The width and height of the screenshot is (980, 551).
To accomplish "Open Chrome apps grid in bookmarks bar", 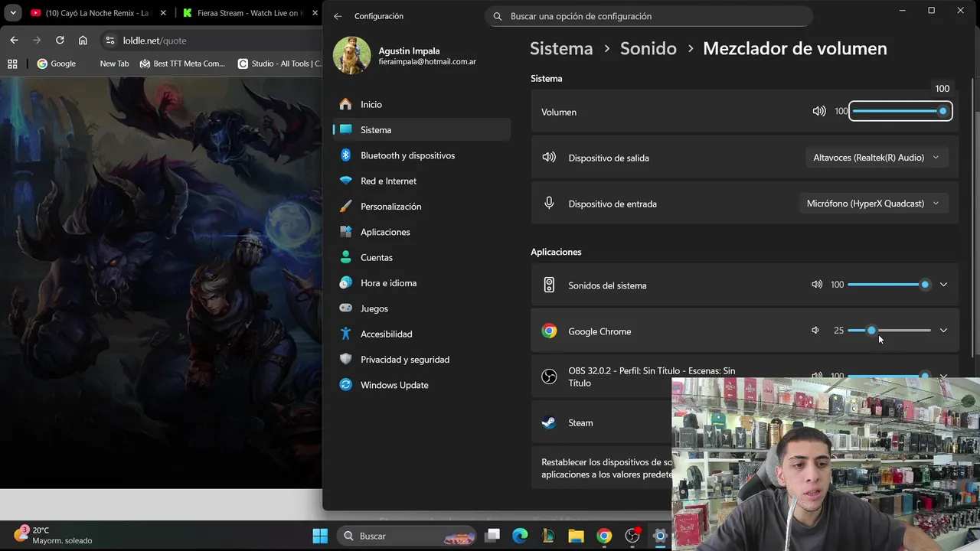I will point(12,64).
